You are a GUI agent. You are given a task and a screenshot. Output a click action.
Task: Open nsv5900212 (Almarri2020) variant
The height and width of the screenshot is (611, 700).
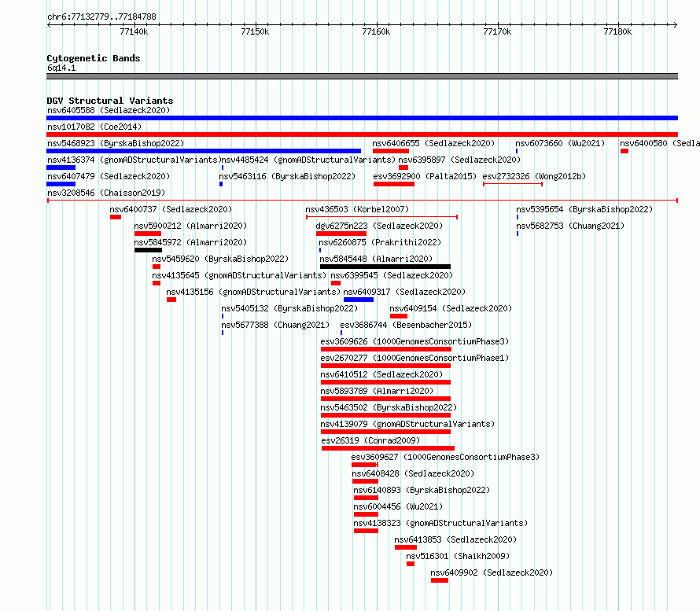[190, 226]
